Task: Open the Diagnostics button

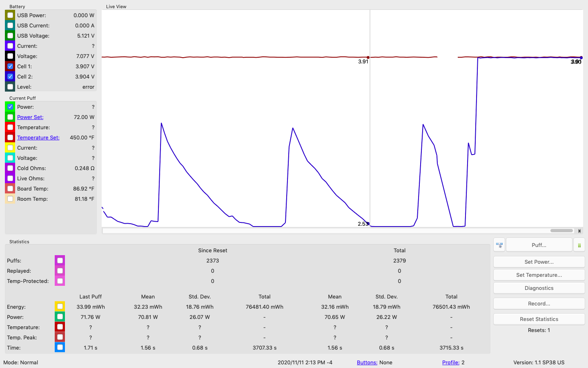Action: 539,288
